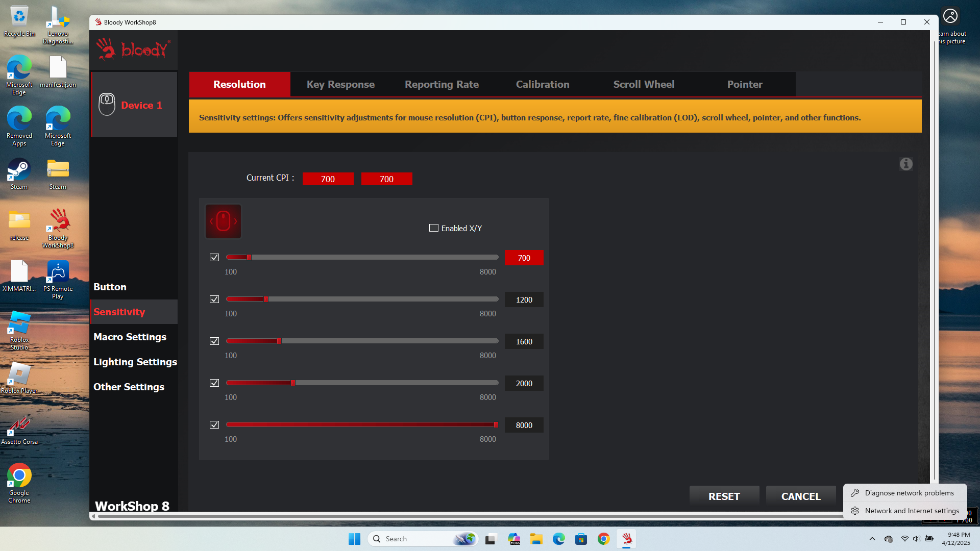980x551 pixels.
Task: Open the Google Chrome desktop shortcut
Action: point(19,484)
